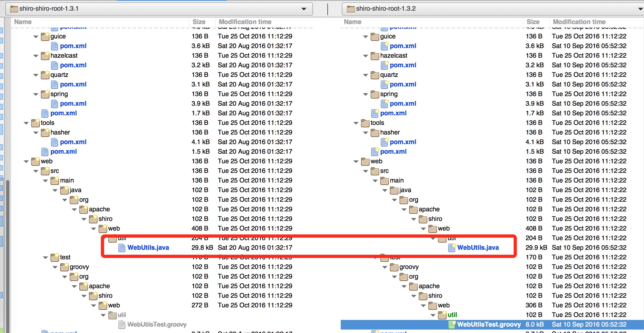Select the 102 B shiro folder under test in right pane
The height and width of the screenshot is (333, 644).
[x=435, y=296]
